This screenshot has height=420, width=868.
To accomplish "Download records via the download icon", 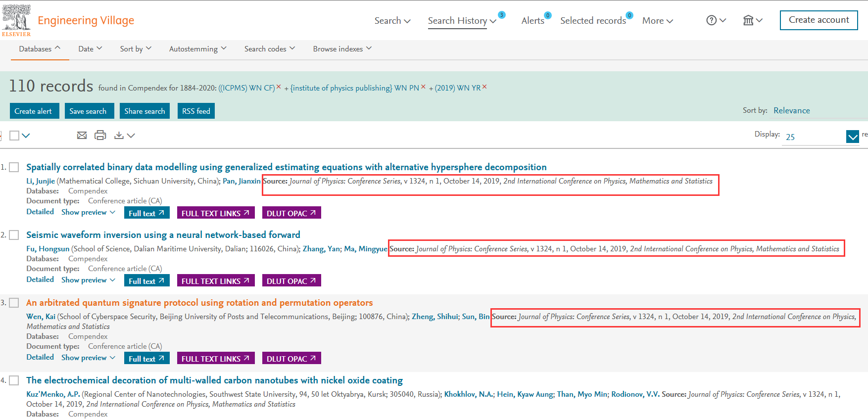I will [119, 135].
